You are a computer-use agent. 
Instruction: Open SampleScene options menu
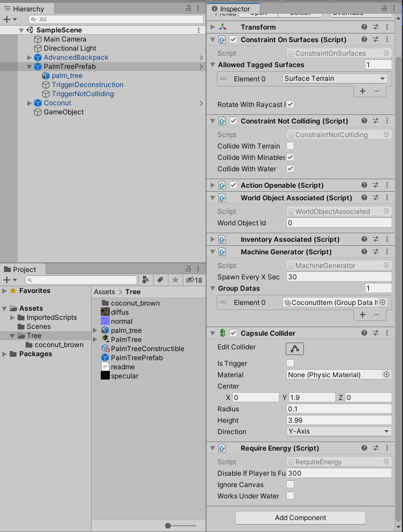199,30
